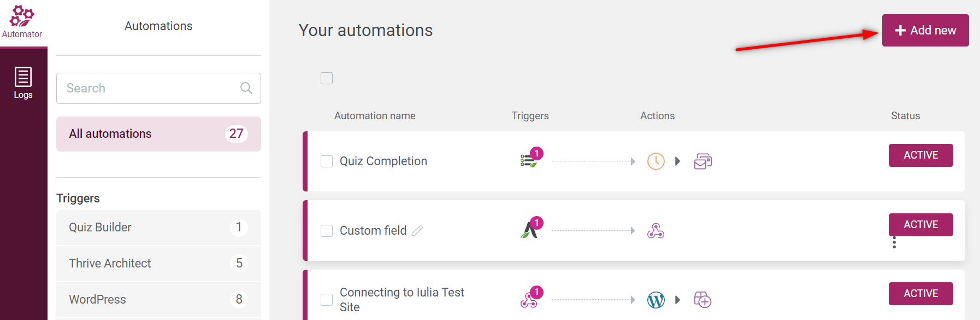The height and width of the screenshot is (320, 980).
Task: Click the Add new button
Action: 925,31
